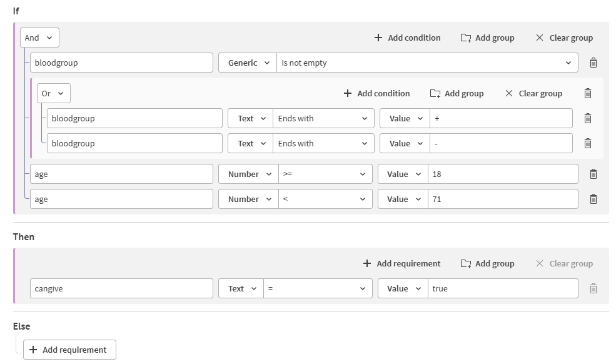Image resolution: width=616 pixels, height=364 pixels.
Task: Click Add group inside the Or group
Action: pos(457,93)
